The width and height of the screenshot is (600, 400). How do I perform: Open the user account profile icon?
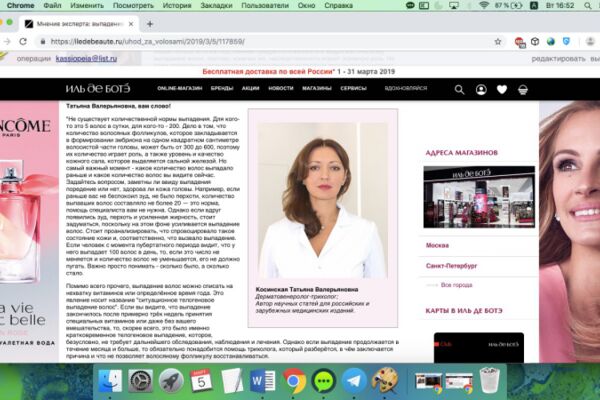pos(481,90)
